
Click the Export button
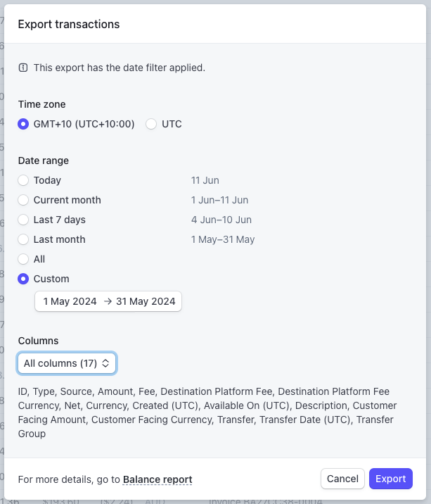[390, 479]
